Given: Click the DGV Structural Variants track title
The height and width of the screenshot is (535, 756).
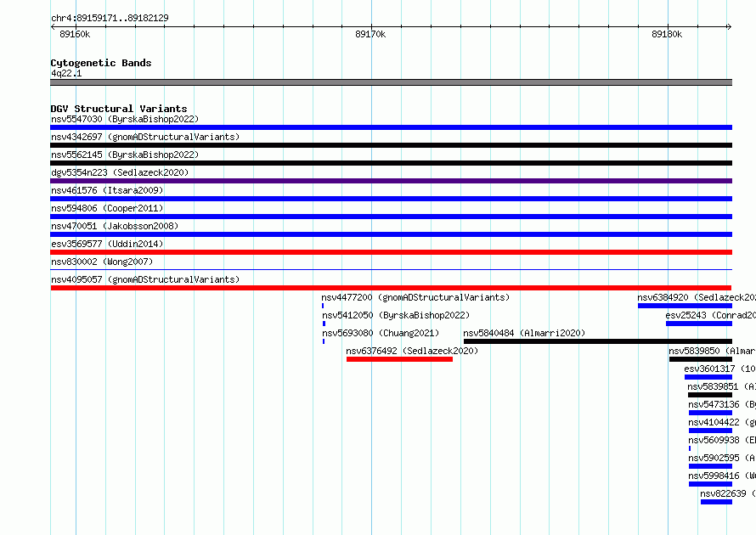Looking at the screenshot, I should [119, 109].
